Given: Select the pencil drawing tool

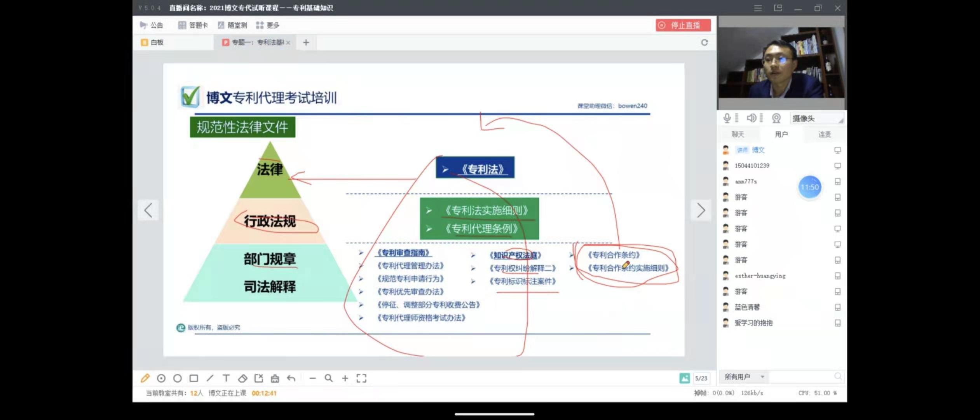Looking at the screenshot, I should click(x=145, y=378).
